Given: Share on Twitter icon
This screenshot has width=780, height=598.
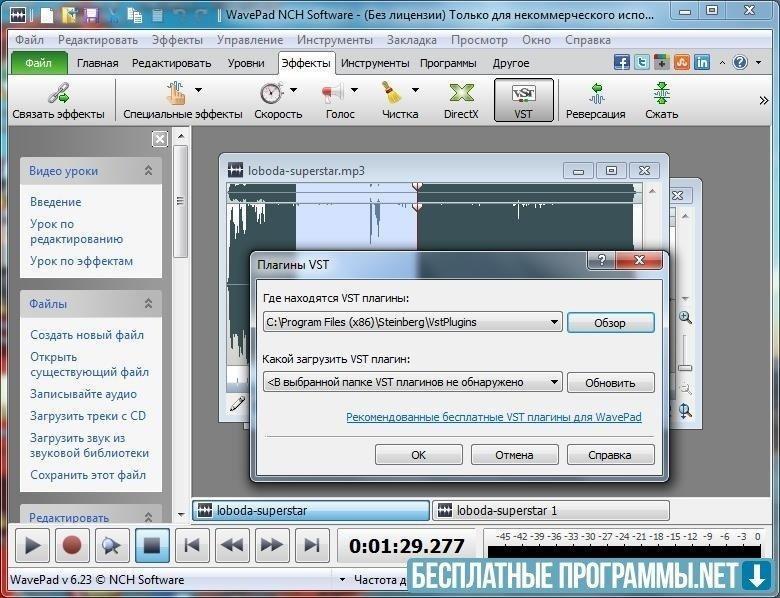Looking at the screenshot, I should pos(642,62).
